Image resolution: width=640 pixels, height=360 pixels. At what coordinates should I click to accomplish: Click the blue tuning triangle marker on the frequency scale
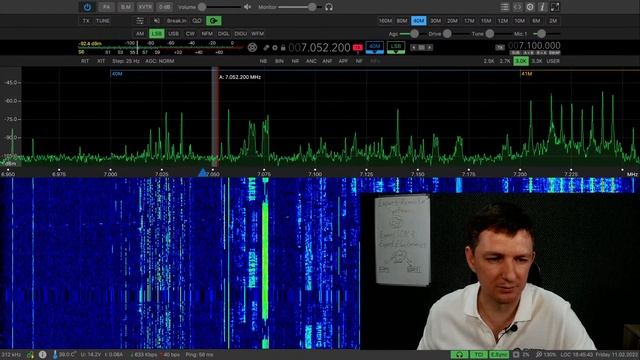(202, 173)
